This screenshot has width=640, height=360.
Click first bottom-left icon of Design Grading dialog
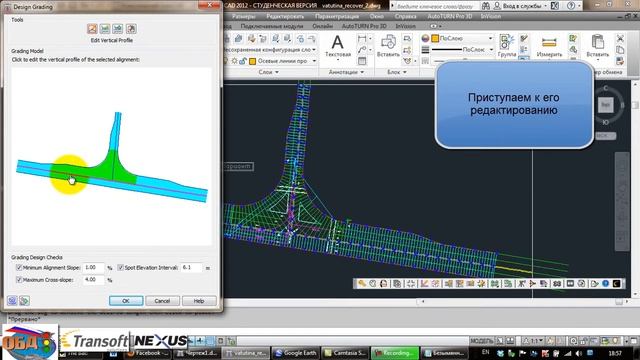pos(12,301)
